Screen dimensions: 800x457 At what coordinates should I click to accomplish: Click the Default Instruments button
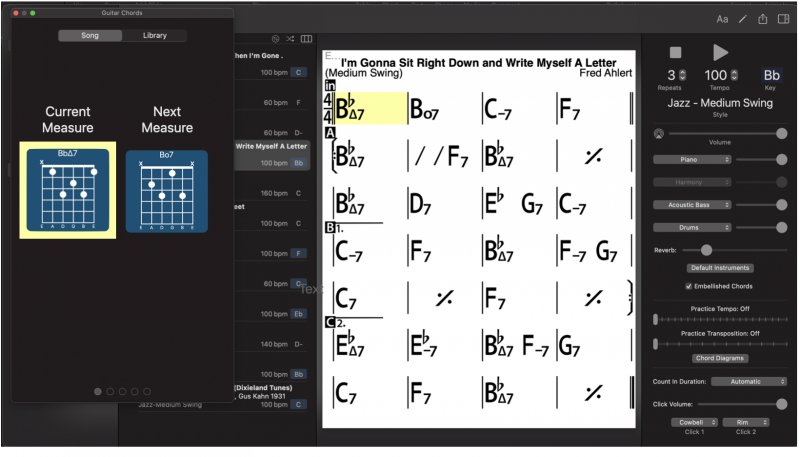click(x=720, y=268)
